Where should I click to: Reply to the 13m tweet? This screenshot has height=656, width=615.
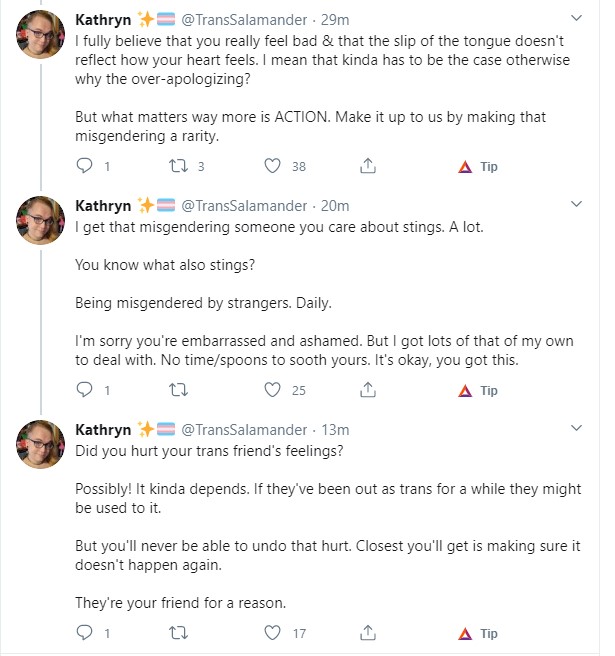85,632
